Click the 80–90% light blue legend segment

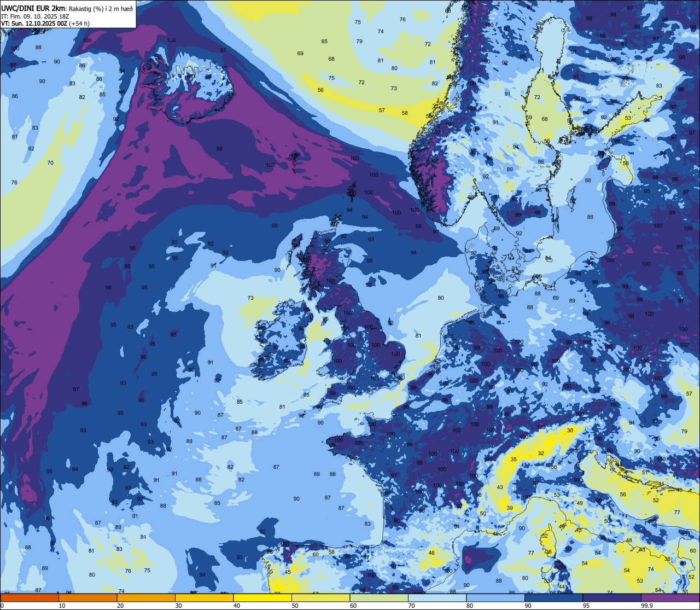click(496, 598)
